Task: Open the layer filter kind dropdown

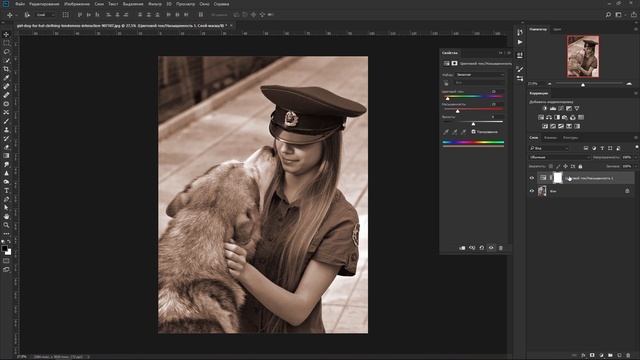Action: 549,148
